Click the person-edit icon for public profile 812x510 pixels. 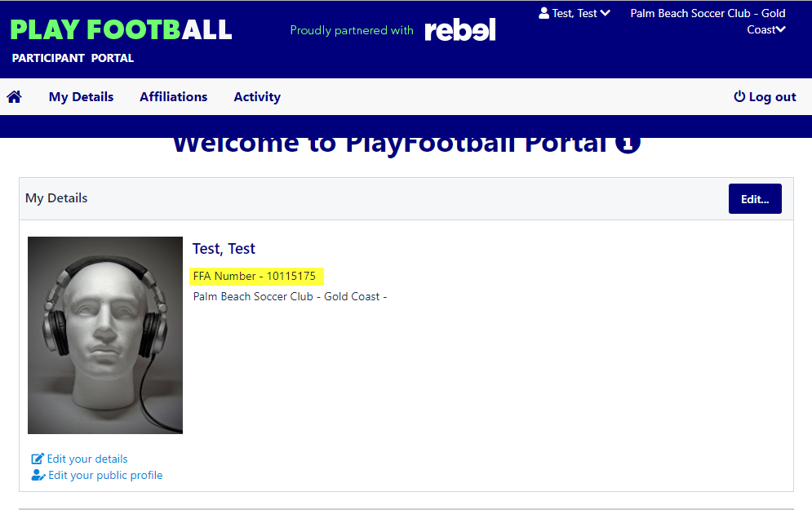click(38, 475)
